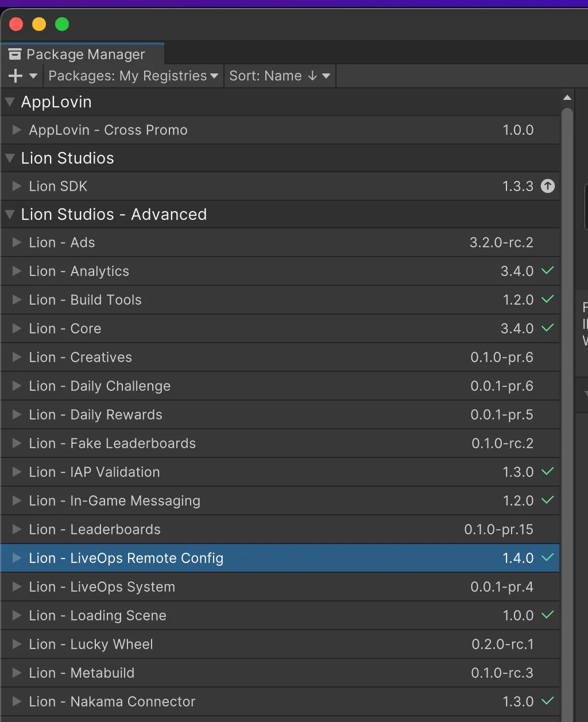This screenshot has width=588, height=722.
Task: Expand Lion - IAP Validation versions arrow
Action: (17, 472)
